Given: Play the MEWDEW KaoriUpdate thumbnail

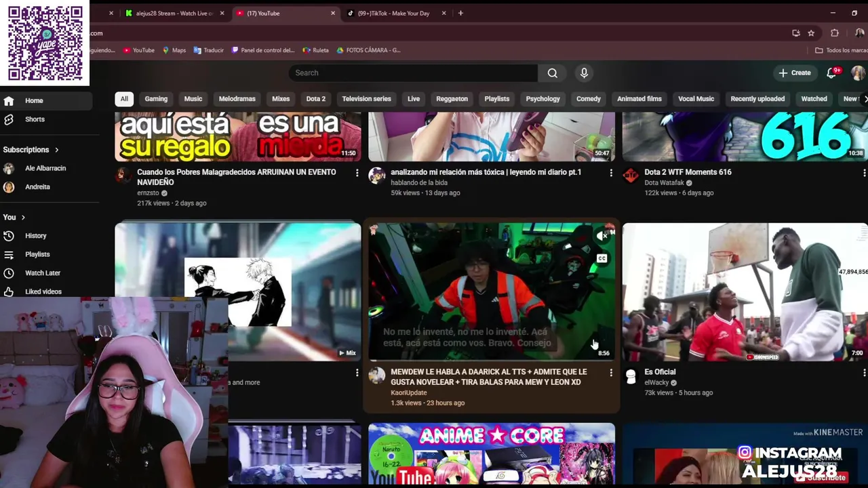Looking at the screenshot, I should (x=492, y=291).
